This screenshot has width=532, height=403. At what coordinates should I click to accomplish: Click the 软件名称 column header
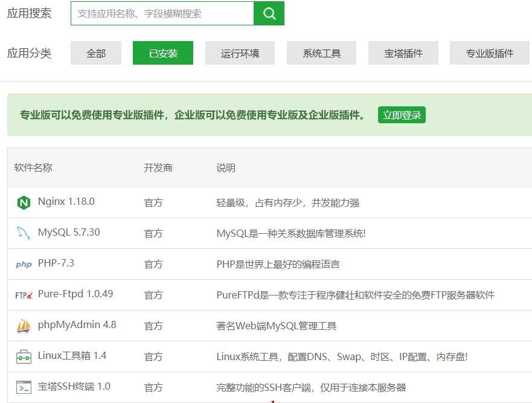pyautogui.click(x=33, y=167)
